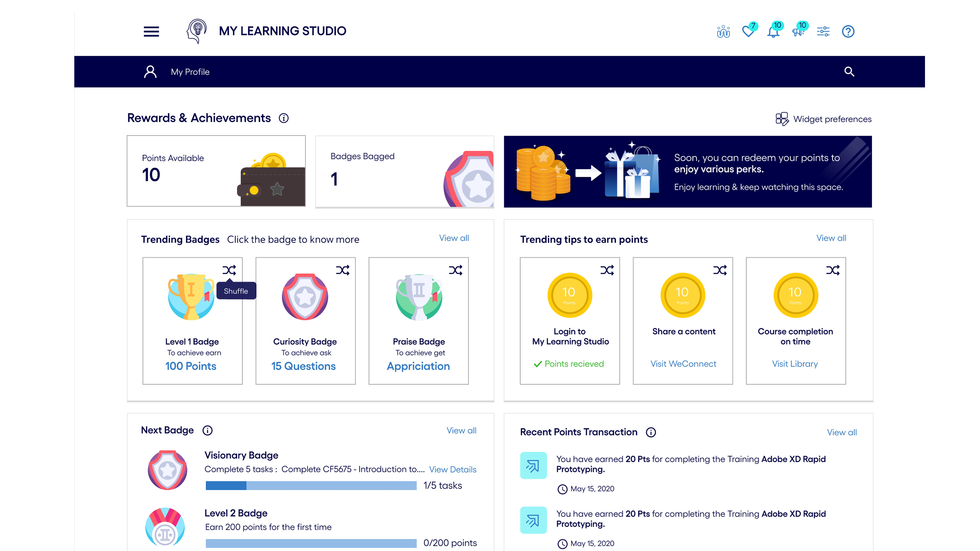Click the Curiosity shield badge image
980x551 pixels.
pyautogui.click(x=305, y=297)
